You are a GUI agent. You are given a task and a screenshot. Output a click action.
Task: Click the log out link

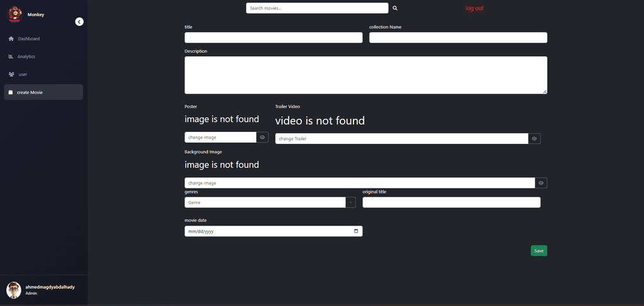(474, 8)
